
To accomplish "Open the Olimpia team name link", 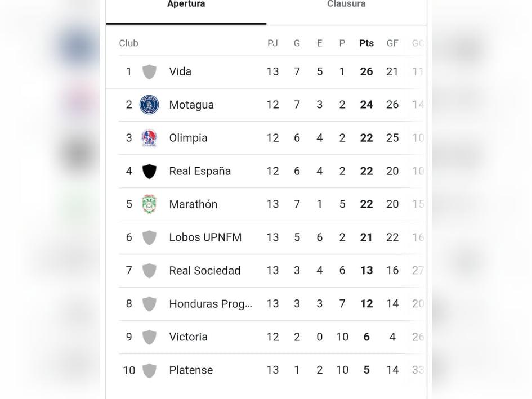I will (x=188, y=138).
